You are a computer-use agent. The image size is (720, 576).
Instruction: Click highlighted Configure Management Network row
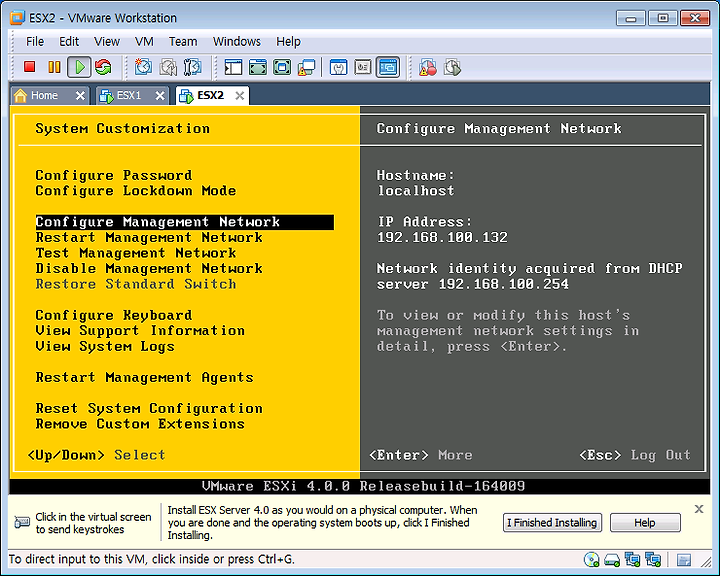coord(185,222)
